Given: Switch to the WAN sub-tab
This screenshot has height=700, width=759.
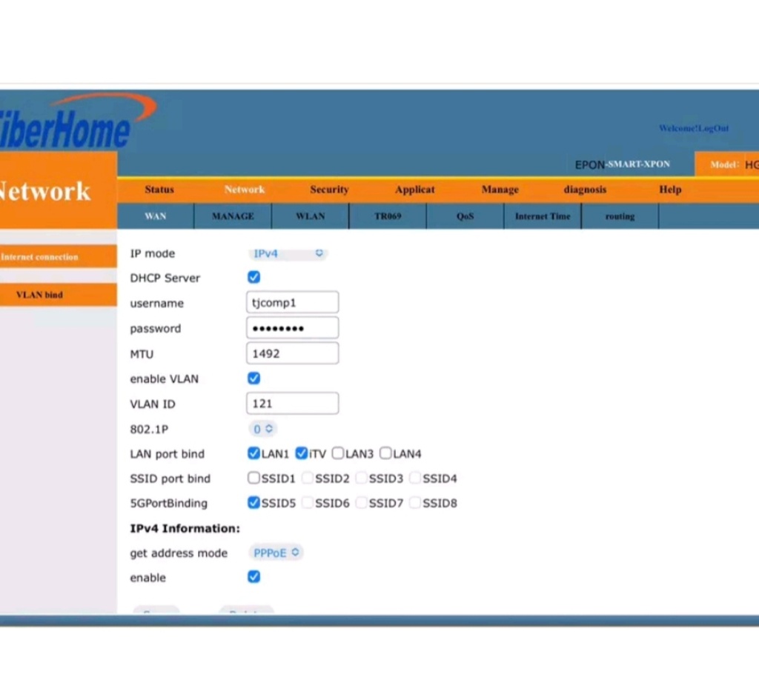Looking at the screenshot, I should tap(156, 216).
